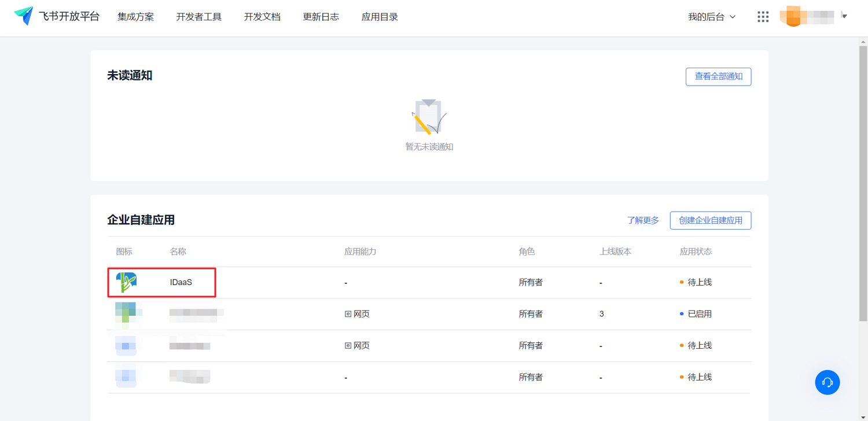Click the 应用能力 column header
The width and height of the screenshot is (868, 421).
[361, 252]
